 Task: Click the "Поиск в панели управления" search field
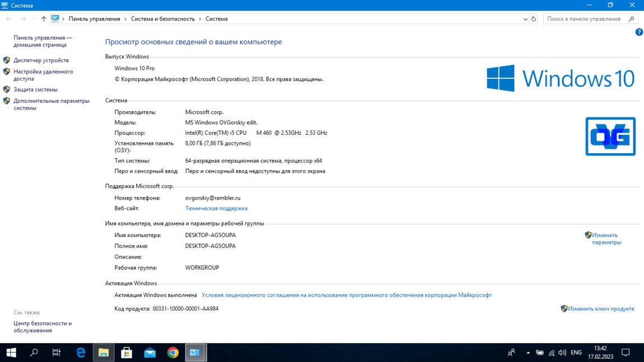(584, 19)
